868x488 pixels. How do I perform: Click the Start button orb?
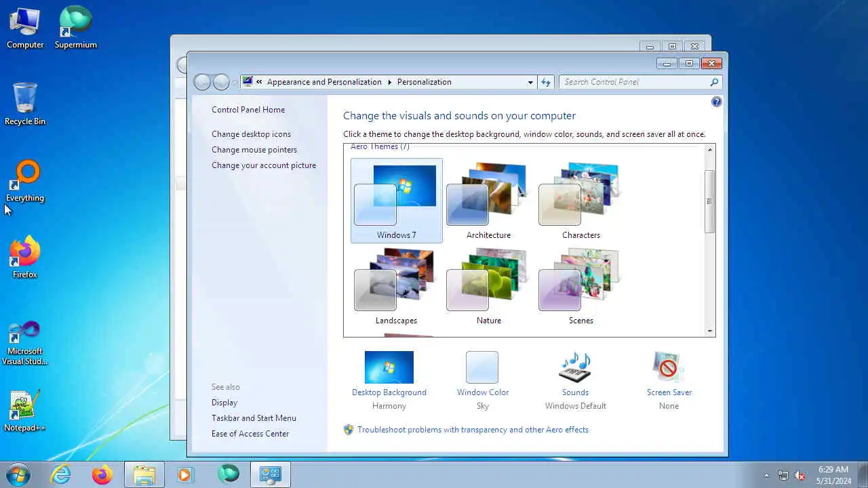coord(18,474)
